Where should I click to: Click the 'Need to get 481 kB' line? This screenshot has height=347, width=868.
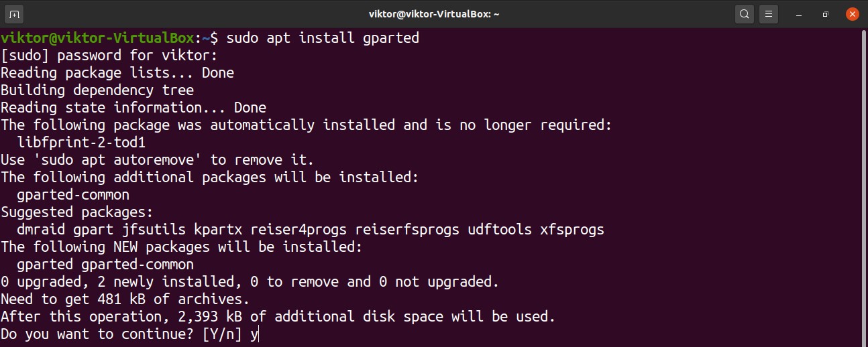pos(125,299)
